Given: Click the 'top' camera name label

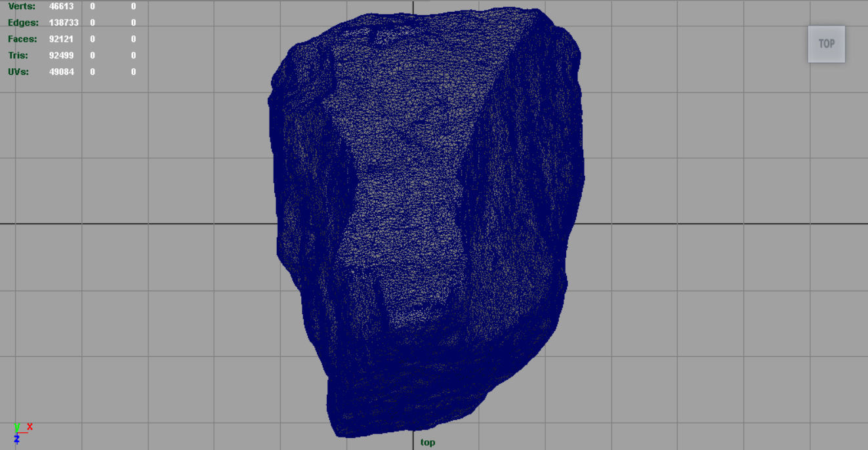Looking at the screenshot, I should pos(428,442).
